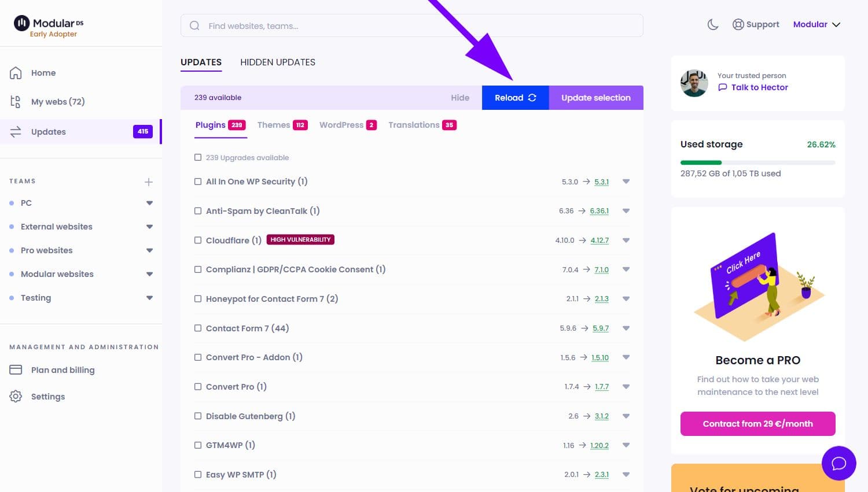Screen dimensions: 868x492
Task: Click the HIGH VULNERABILITY badge
Action: tap(300, 239)
